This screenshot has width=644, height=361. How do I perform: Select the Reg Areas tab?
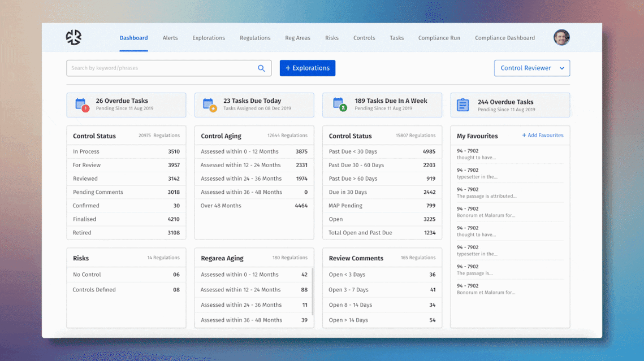click(x=298, y=38)
